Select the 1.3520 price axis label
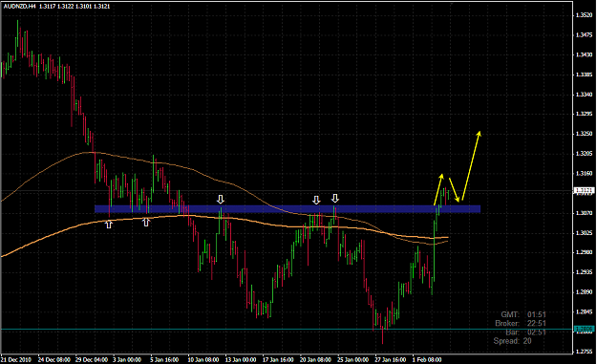 (x=584, y=15)
